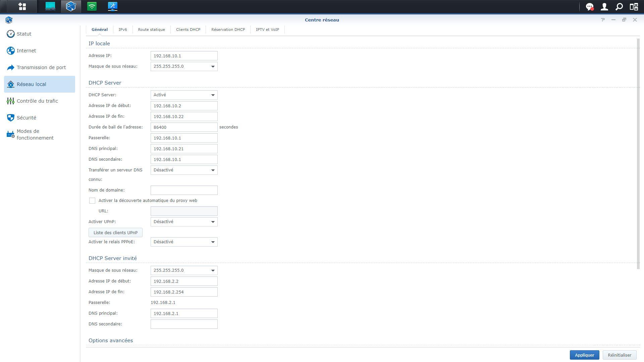The image size is (644, 362).
Task: Expand the IP locale subnet mask dropdown
Action: coord(184,66)
